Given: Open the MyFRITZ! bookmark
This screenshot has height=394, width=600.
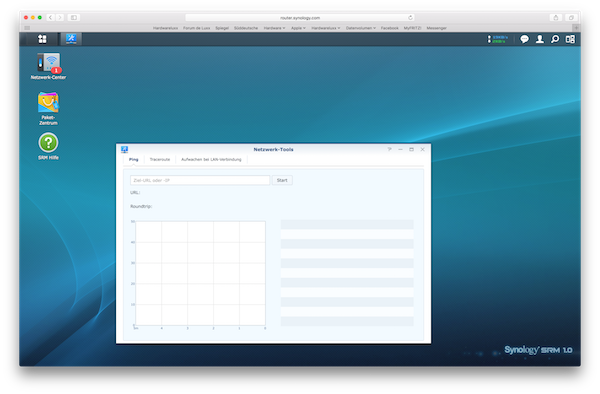Looking at the screenshot, I should point(412,28).
